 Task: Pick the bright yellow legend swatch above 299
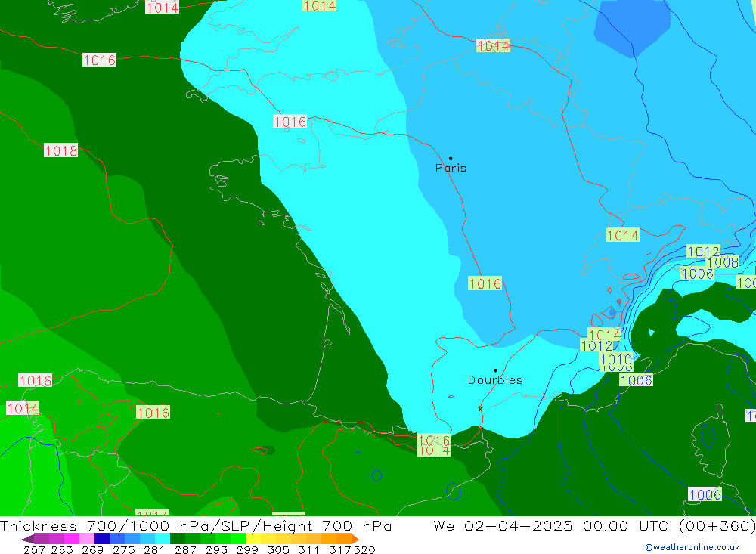[253, 539]
